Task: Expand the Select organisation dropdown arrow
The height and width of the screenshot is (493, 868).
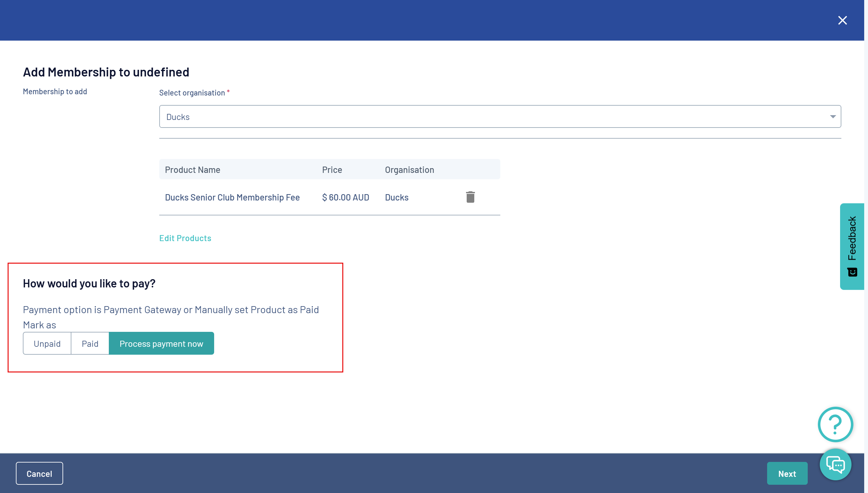Action: pos(833,116)
